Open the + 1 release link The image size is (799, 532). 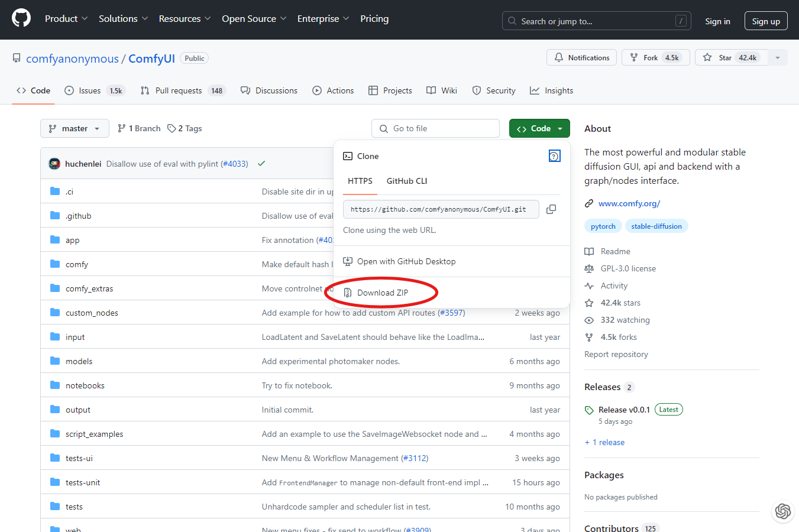(604, 442)
